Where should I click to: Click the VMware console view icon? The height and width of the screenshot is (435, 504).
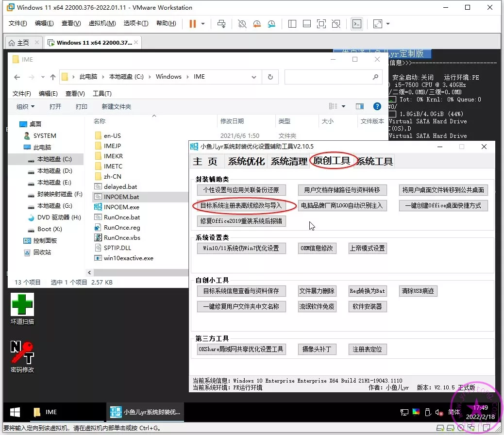pyautogui.click(x=357, y=24)
